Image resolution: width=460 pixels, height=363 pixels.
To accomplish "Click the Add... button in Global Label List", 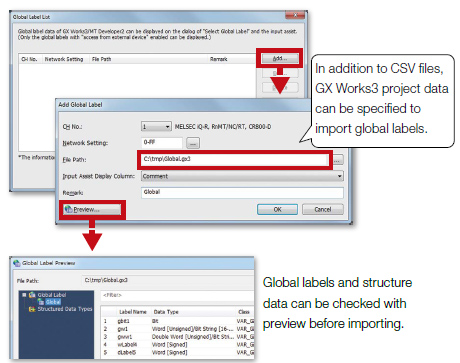I will click(x=279, y=58).
